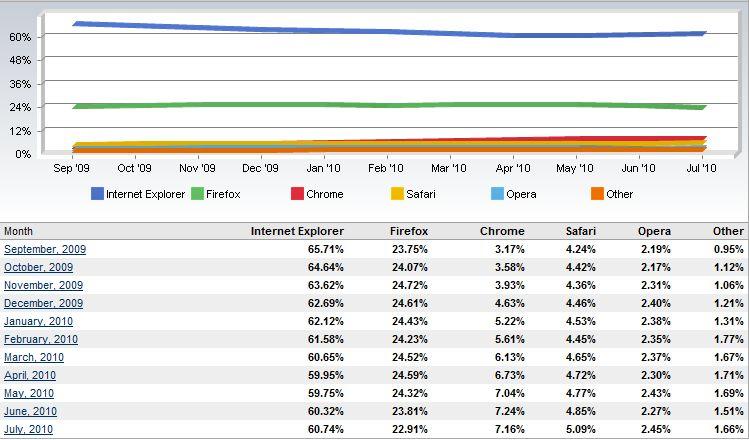Click the 24% y-axis label

pos(20,107)
